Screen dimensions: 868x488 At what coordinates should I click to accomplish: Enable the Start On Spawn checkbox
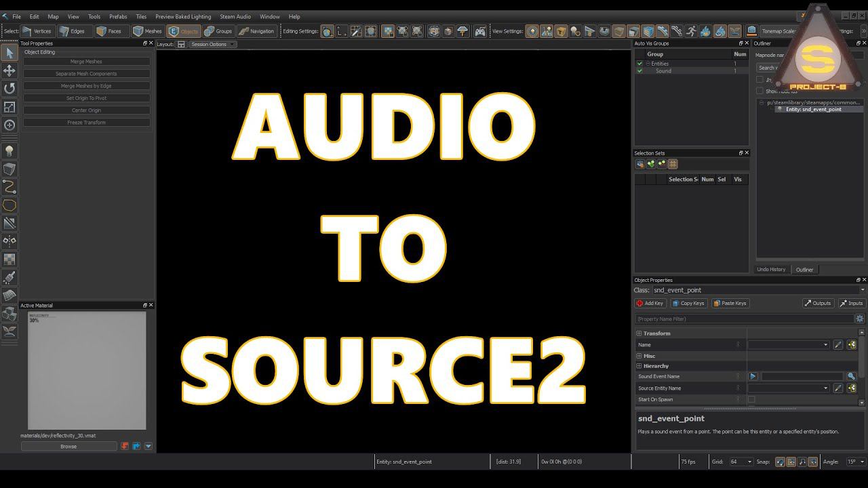coord(751,400)
